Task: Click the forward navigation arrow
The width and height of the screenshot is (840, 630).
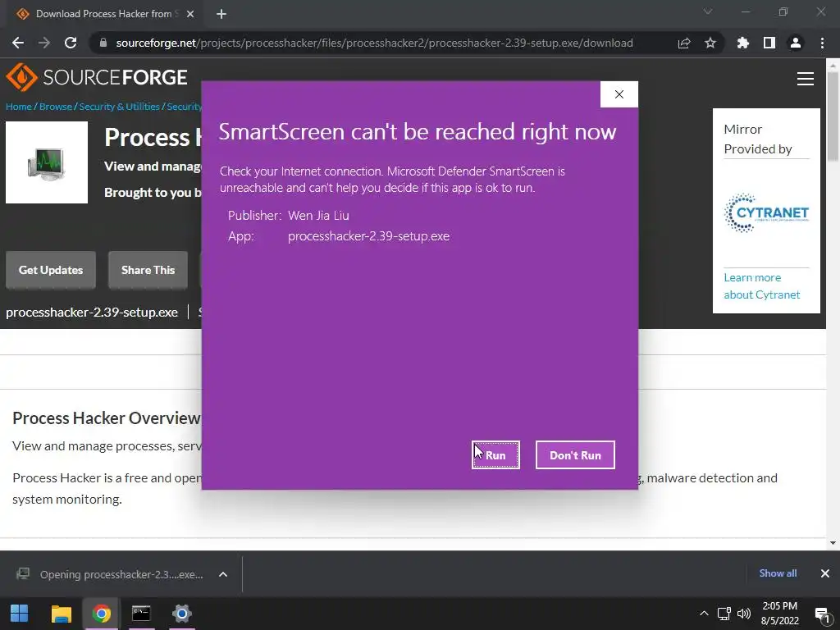Action: pyautogui.click(x=44, y=43)
